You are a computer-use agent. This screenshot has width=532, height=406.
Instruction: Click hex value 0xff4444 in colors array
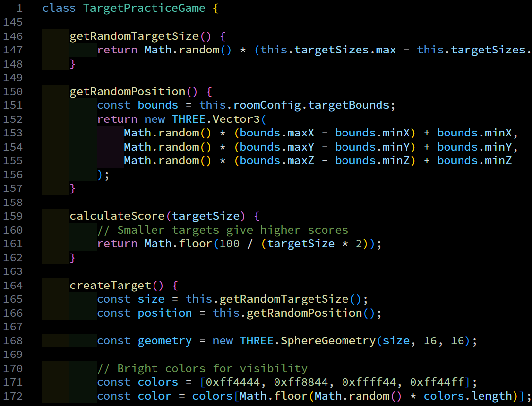coord(233,382)
